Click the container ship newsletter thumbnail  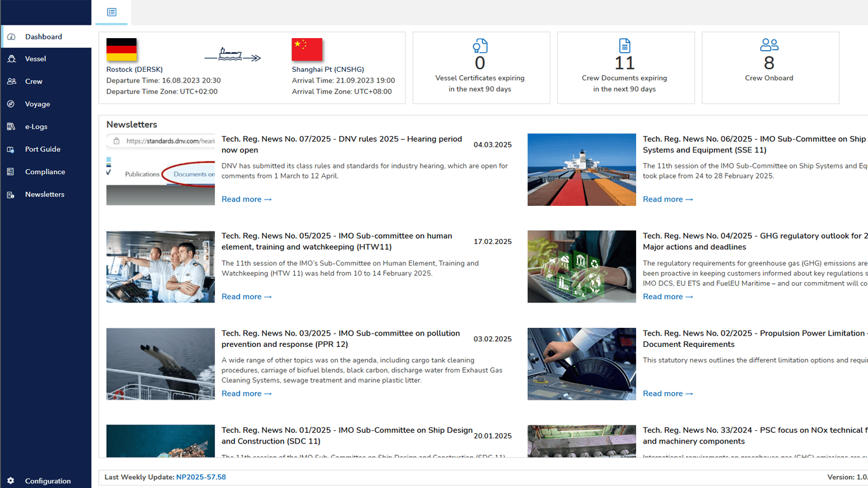tap(581, 170)
